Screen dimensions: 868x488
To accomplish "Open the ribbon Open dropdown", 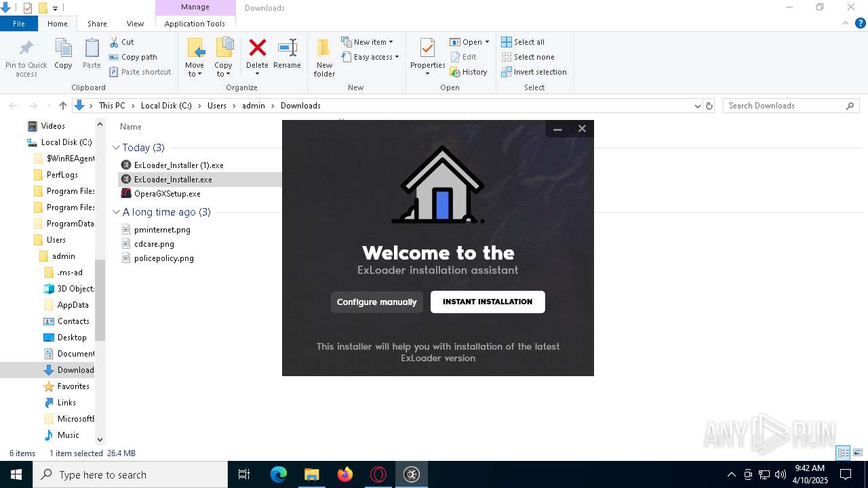I will pos(469,42).
